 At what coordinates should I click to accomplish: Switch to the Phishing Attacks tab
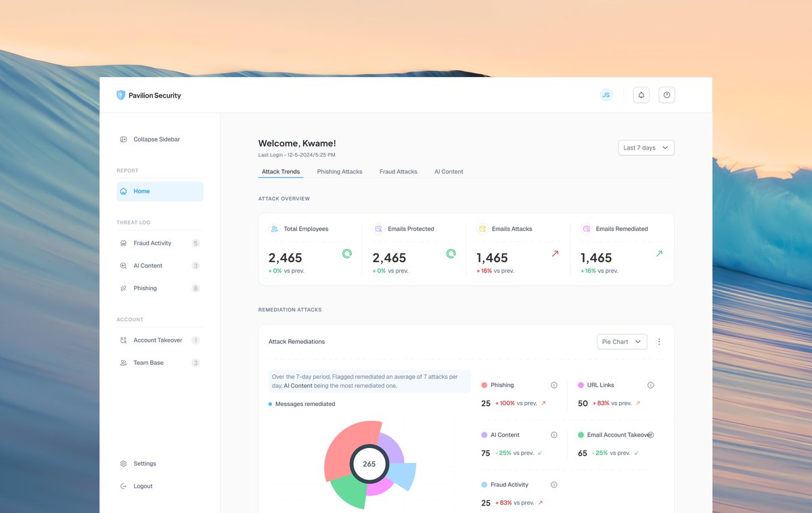340,172
